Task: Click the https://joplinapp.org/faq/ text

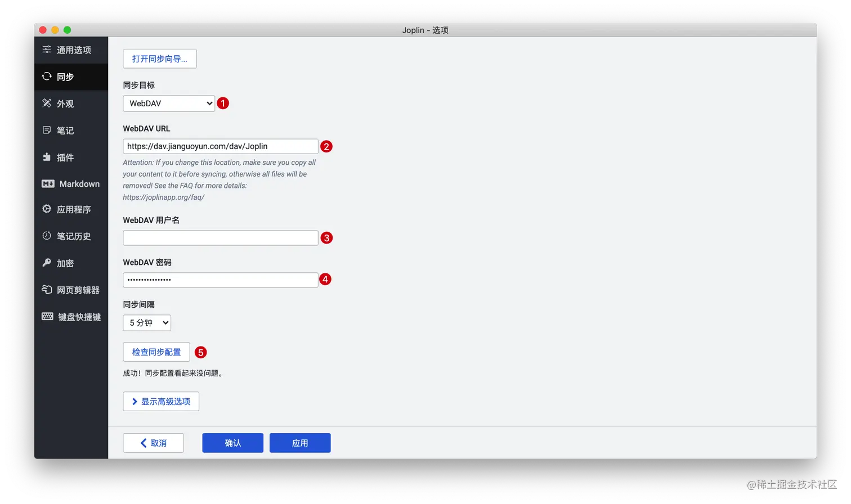Action: point(164,197)
